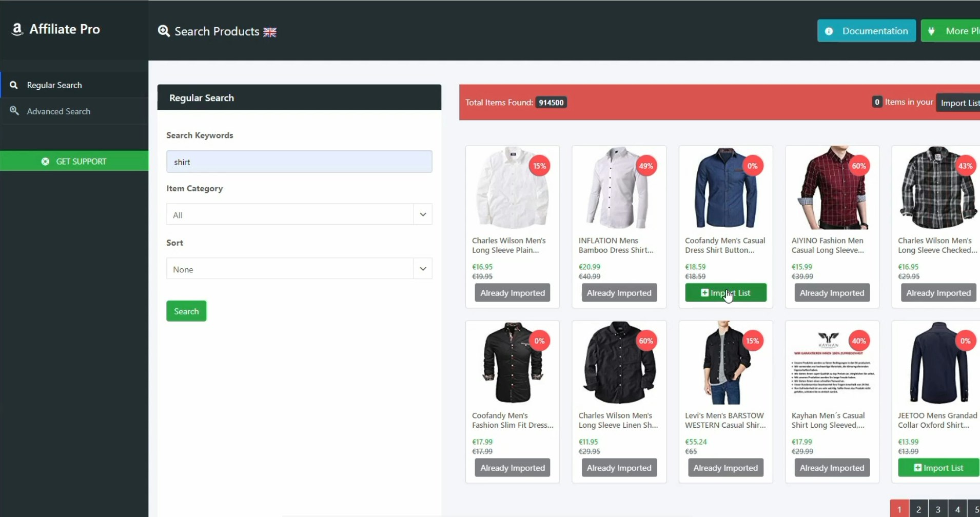
Task: Import the Coofandy Casual Dress Shirt via Import List
Action: tap(726, 292)
